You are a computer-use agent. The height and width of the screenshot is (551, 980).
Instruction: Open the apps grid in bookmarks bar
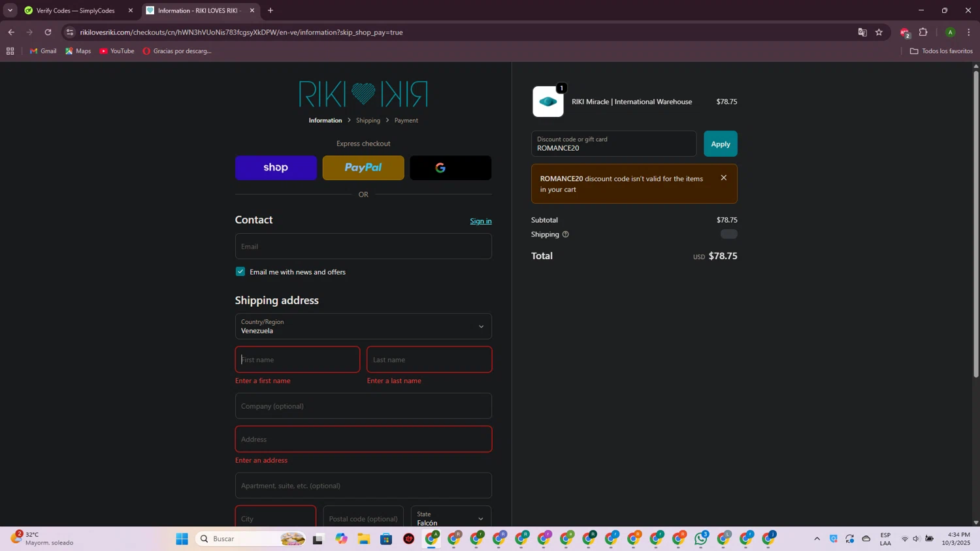pos(10,51)
